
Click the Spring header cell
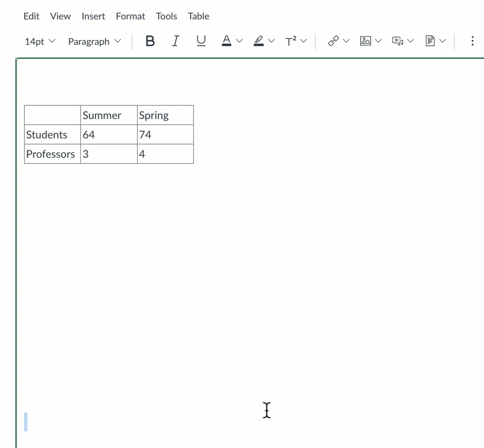(165, 115)
